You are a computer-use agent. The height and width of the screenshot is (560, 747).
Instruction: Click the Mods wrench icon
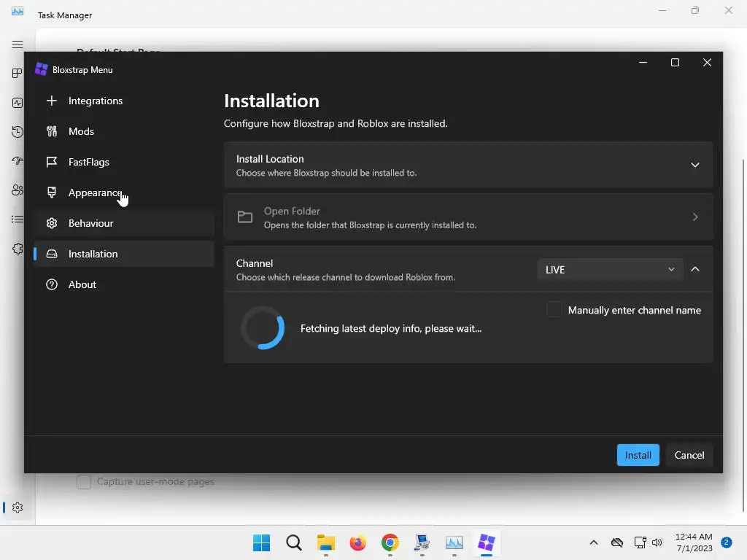52,131
